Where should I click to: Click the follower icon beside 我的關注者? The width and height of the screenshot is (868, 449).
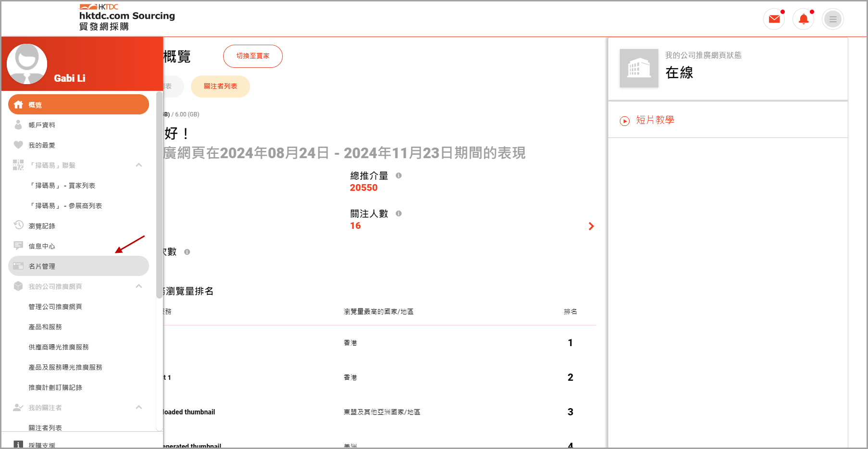click(x=18, y=407)
